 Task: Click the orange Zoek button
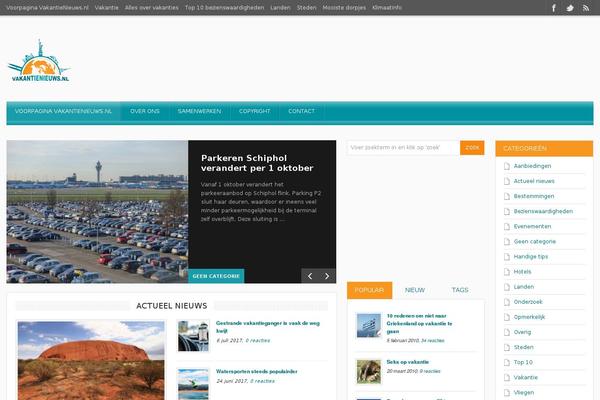click(x=472, y=147)
